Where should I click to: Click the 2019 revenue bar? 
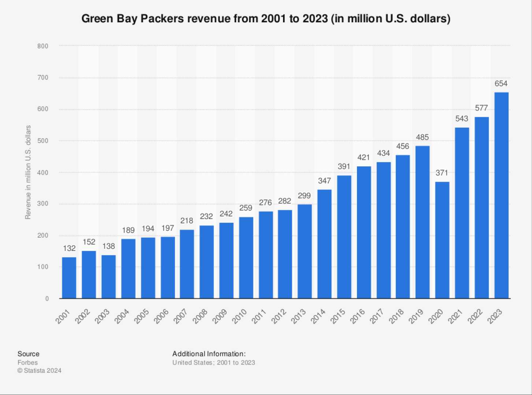pos(423,222)
